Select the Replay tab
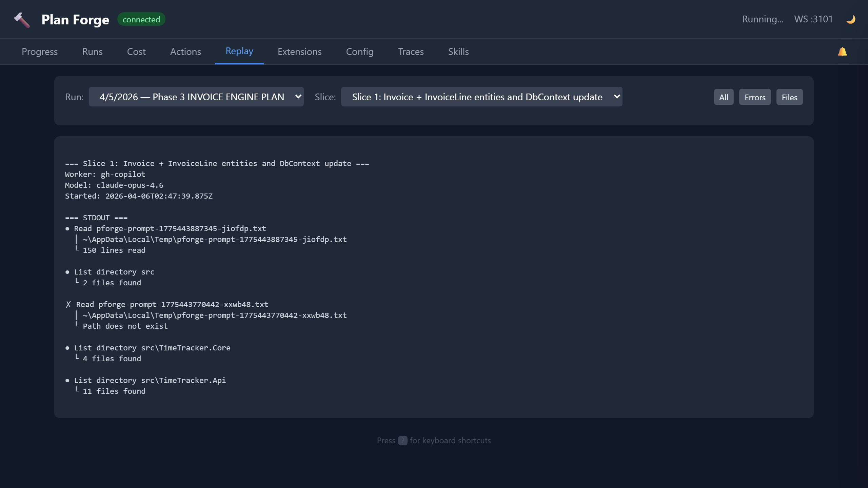The height and width of the screenshot is (488, 868). [239, 51]
